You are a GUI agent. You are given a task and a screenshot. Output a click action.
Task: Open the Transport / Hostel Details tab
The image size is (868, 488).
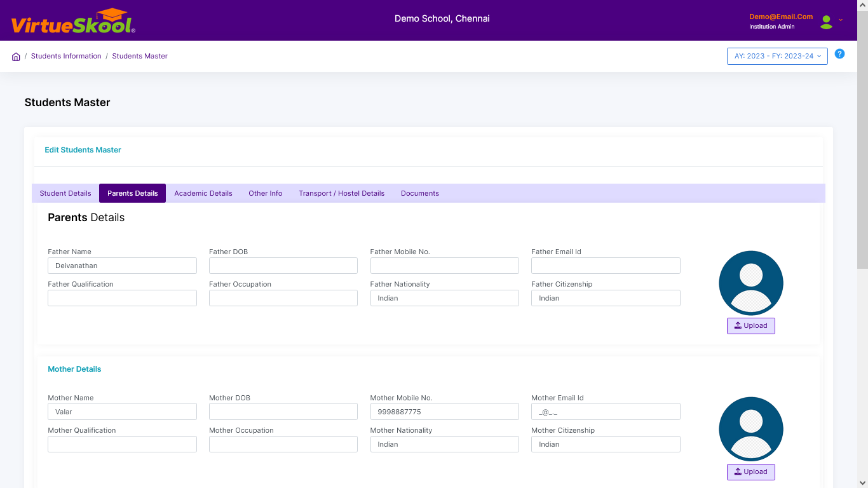point(342,193)
